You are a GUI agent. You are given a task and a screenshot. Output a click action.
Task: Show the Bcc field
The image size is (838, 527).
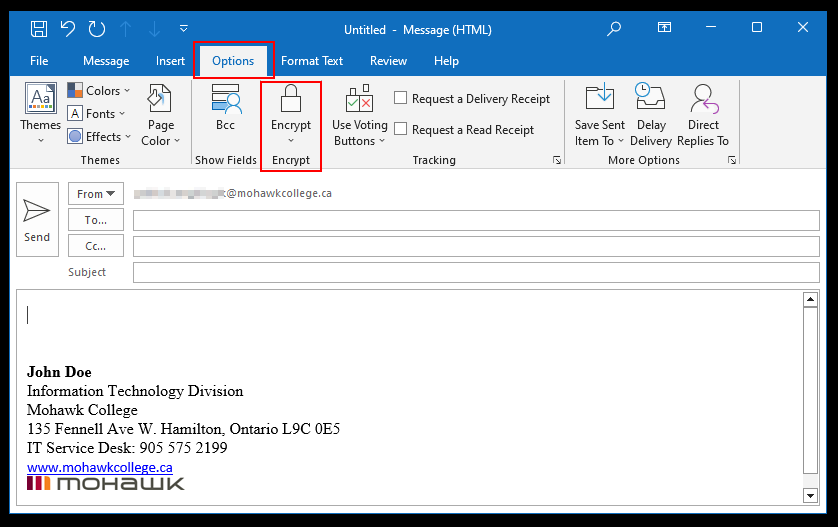click(x=225, y=109)
